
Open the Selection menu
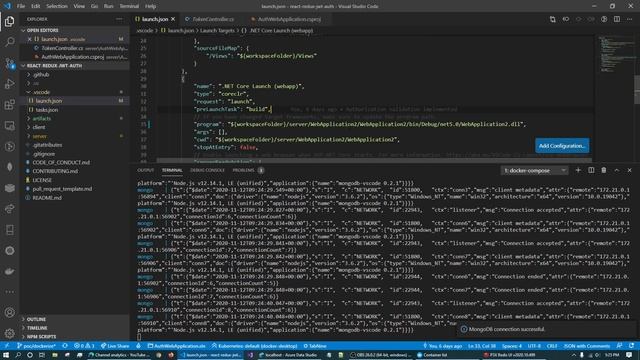(x=57, y=6)
